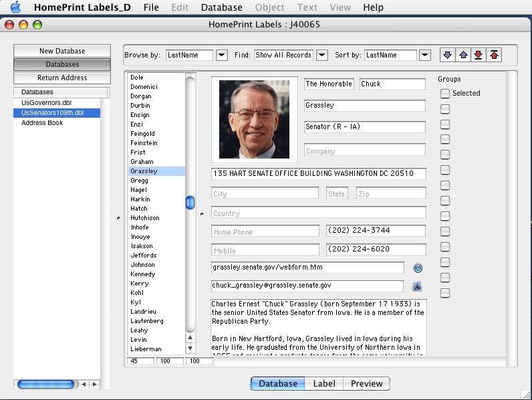532x400 pixels.
Task: Click the Mobile input field
Action: point(265,250)
